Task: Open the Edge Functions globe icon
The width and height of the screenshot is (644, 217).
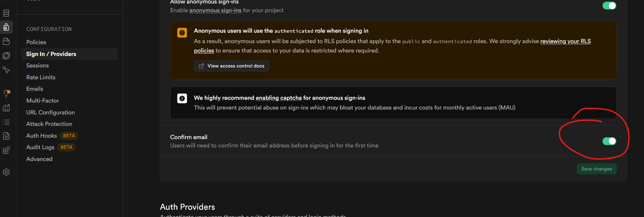Action: click(6, 56)
